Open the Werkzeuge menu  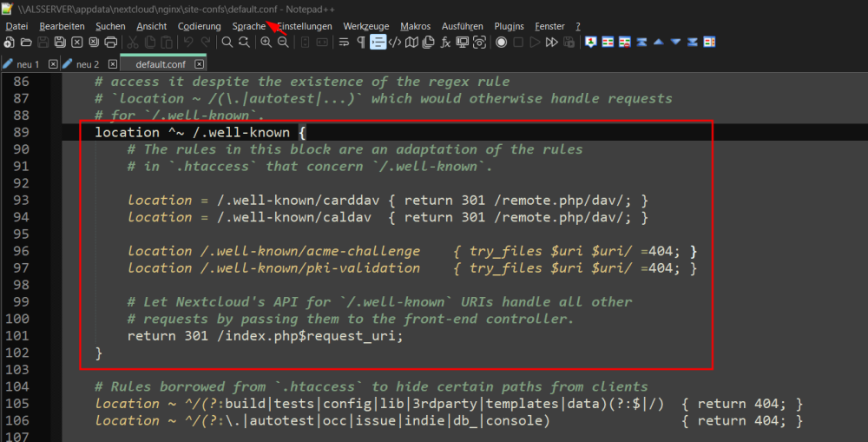pos(366,26)
